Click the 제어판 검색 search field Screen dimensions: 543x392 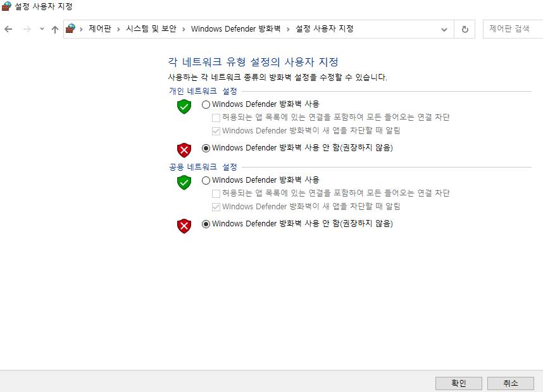[x=513, y=29]
